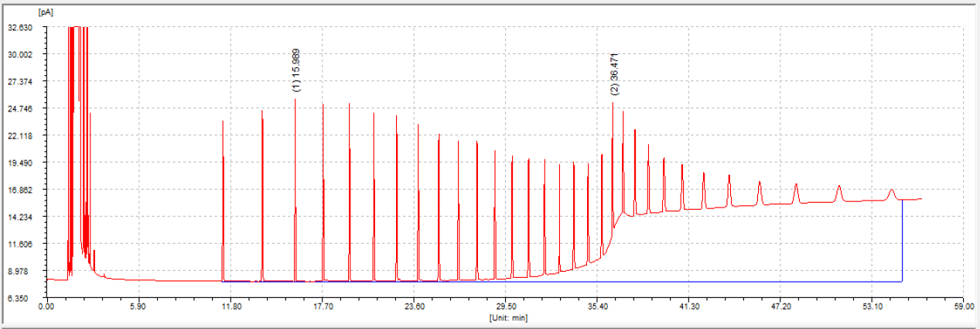This screenshot has height=329, width=980.
Task: Click the 0.00 x-axis start value
Action: coord(46,307)
